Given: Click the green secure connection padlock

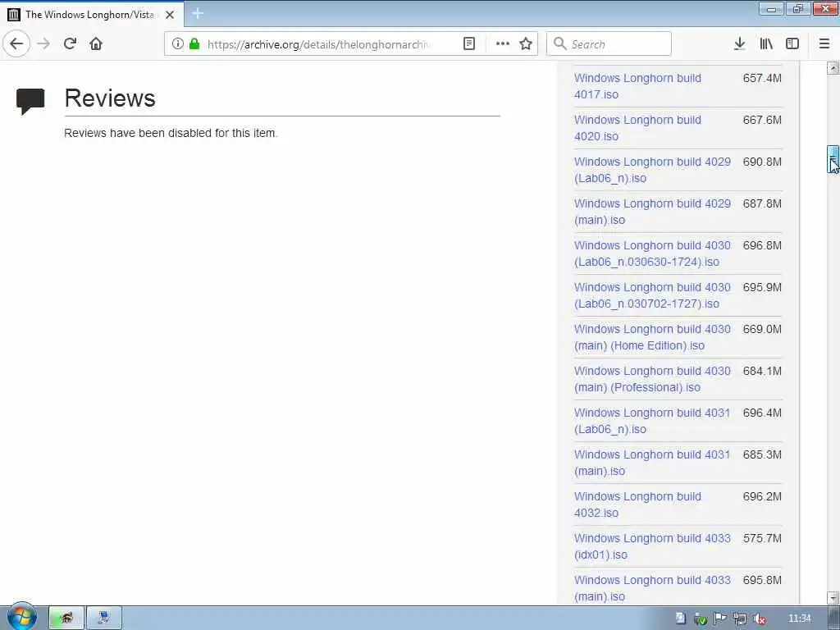Looking at the screenshot, I should (x=194, y=43).
